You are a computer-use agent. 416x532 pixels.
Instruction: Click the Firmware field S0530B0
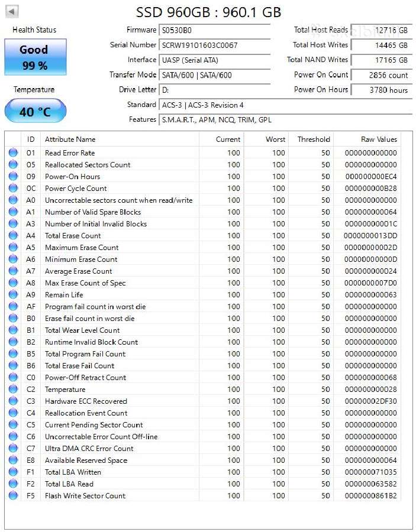[x=215, y=30]
